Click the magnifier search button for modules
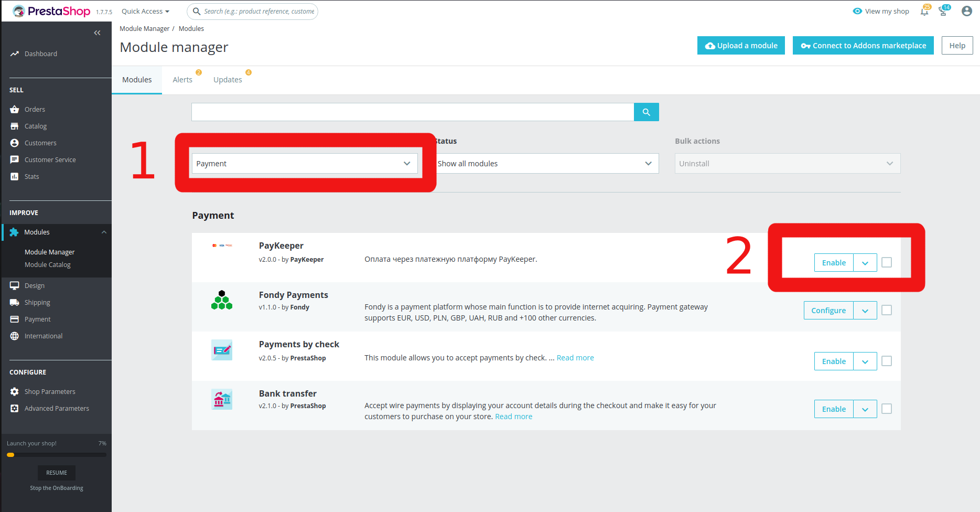This screenshot has height=512, width=980. (646, 112)
